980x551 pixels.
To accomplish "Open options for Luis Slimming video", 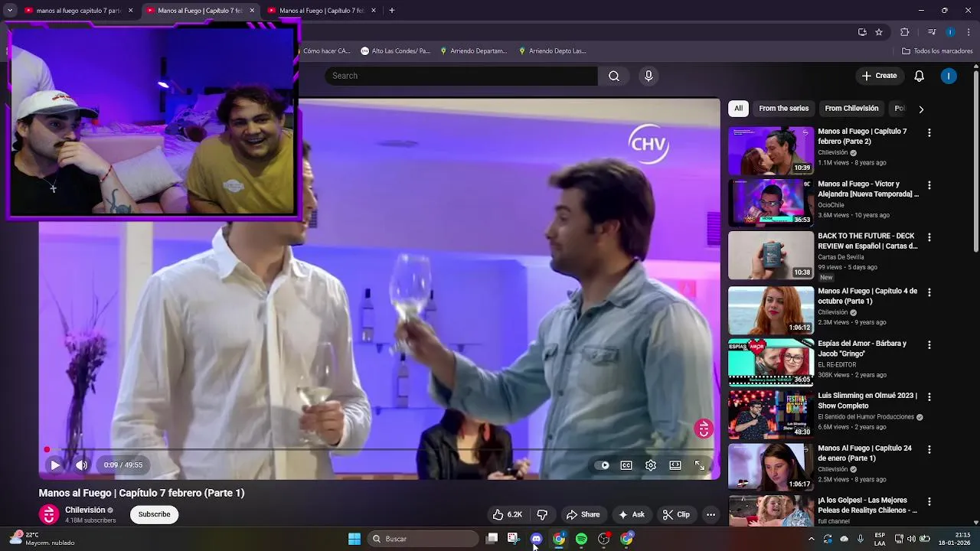I will 929,396.
